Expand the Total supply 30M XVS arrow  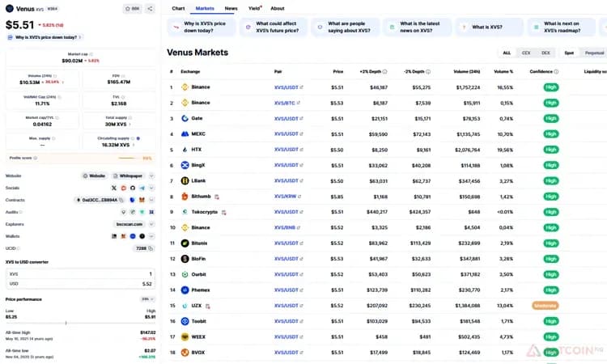[130, 125]
